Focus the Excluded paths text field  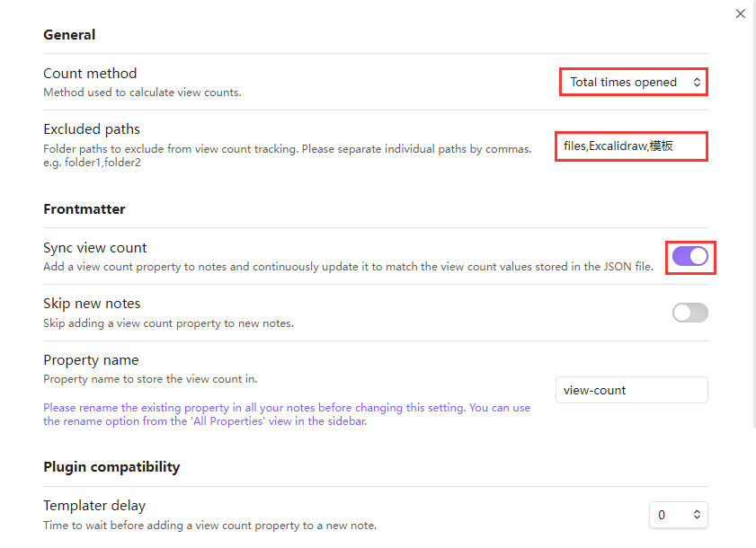pos(631,146)
